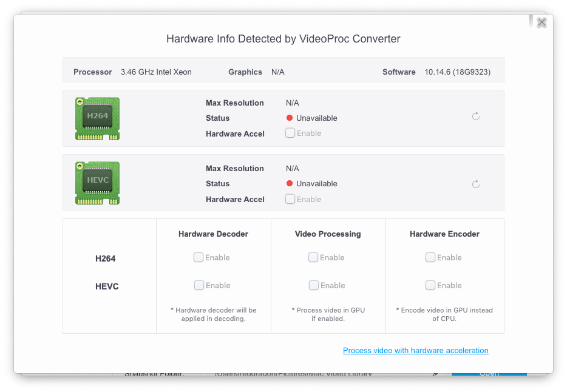The image size is (567, 392).
Task: Click the Hardware Decoder column header
Action: 213,234
